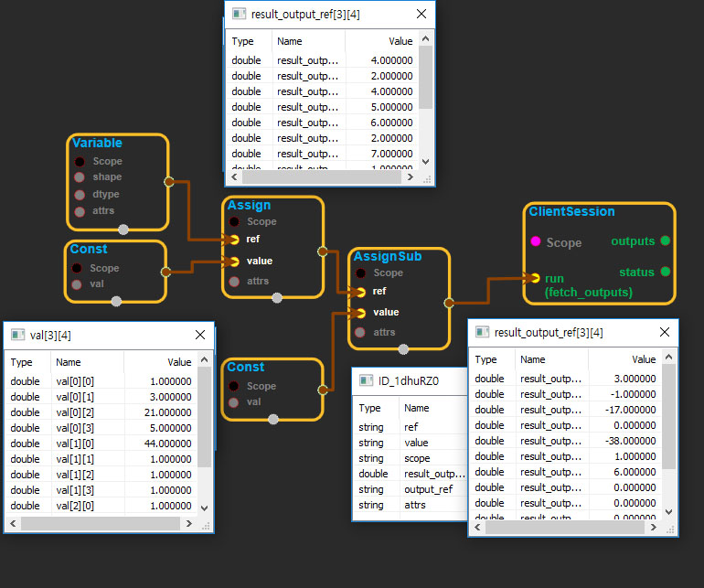Screen dimensions: 704x588
Task: Click Name column header in ID_1dhuRZ0 table
Action: click(417, 408)
